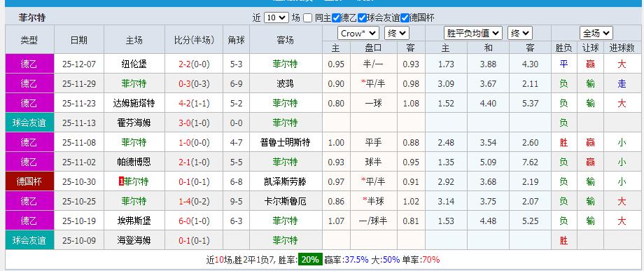
Task: Click the 比分(半场) column header
Action: pos(194,40)
